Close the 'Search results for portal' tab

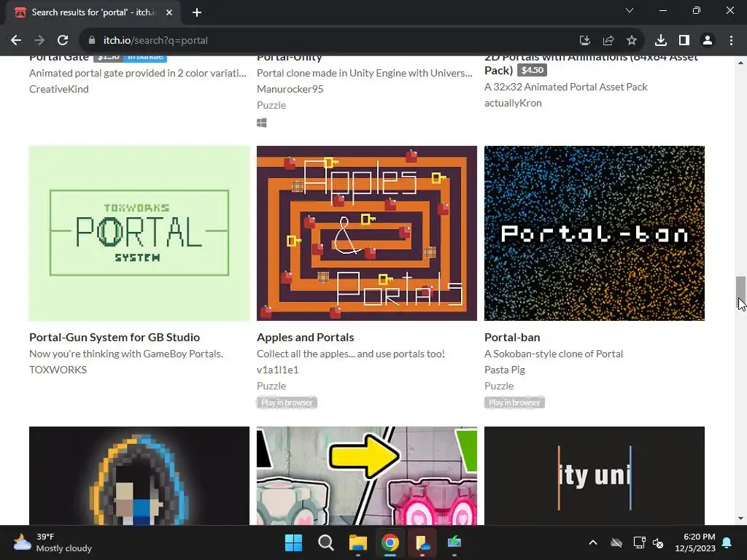click(x=169, y=12)
